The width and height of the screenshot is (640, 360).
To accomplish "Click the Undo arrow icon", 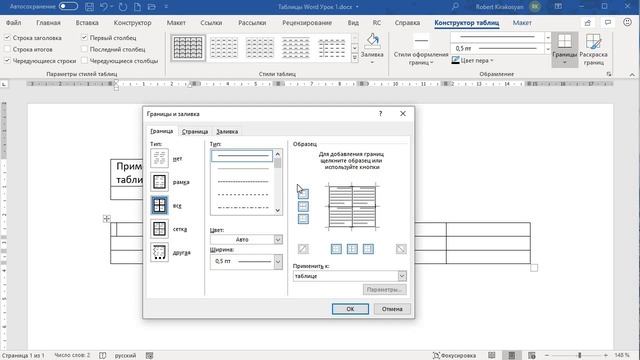I will coord(104,7).
